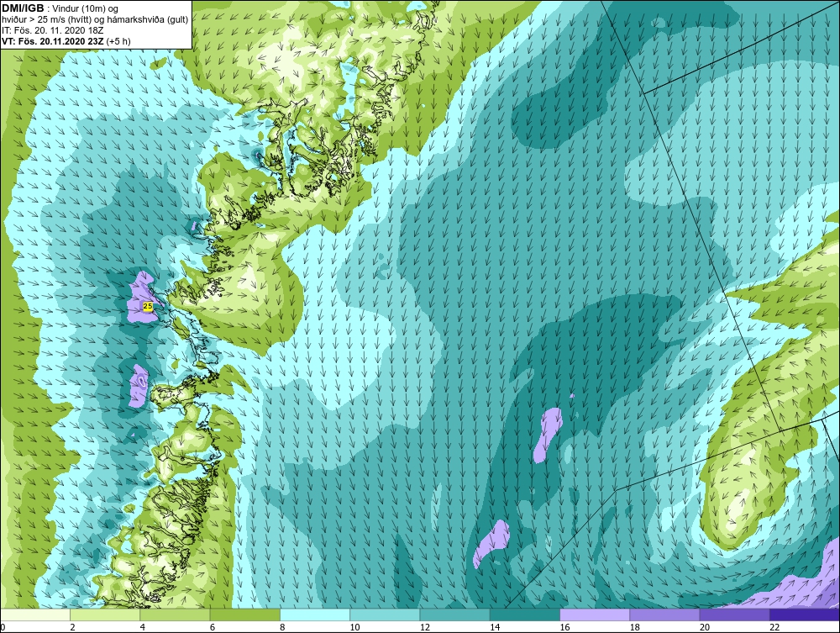Viewport: 840px width, 633px height.
Task: Click the 6–8 m/s dark green legend swatch
Action: pyautogui.click(x=244, y=615)
